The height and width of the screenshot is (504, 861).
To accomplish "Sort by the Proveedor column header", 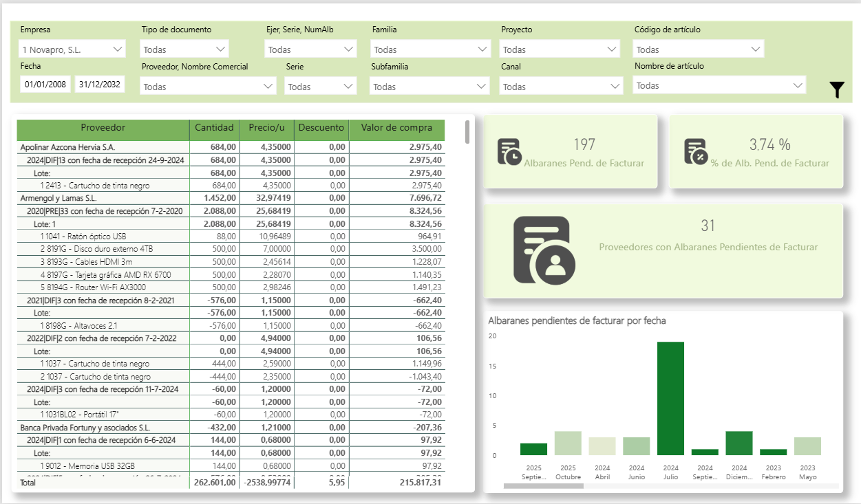I will tap(103, 128).
